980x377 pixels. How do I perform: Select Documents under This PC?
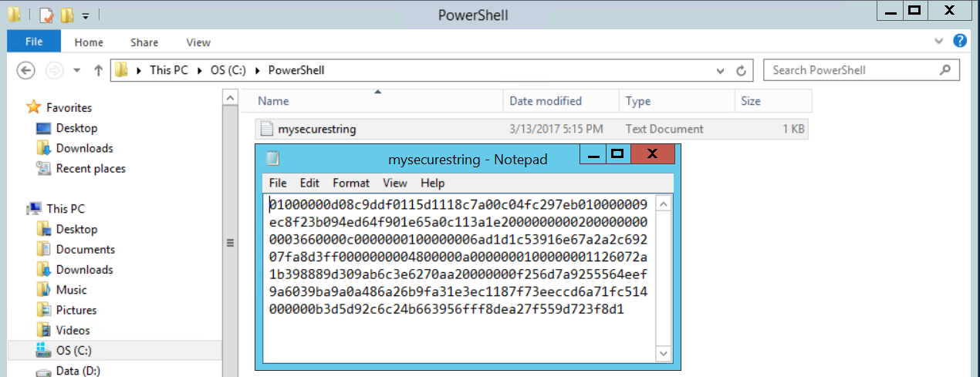click(85, 249)
